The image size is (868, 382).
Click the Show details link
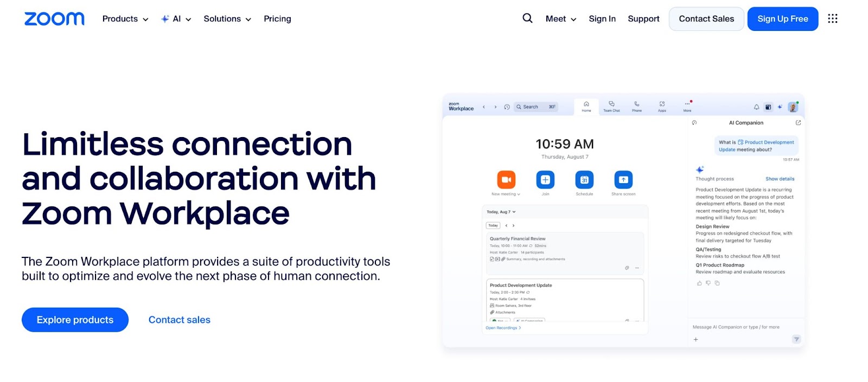(x=780, y=179)
